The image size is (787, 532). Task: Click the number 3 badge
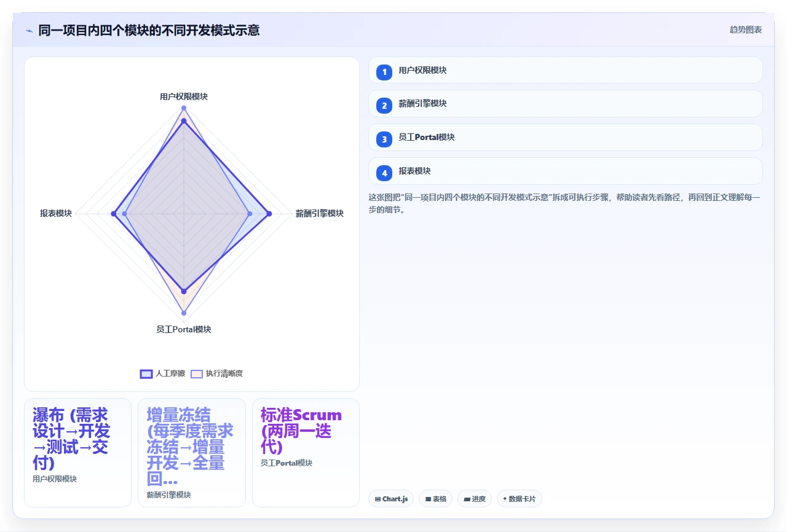point(384,139)
